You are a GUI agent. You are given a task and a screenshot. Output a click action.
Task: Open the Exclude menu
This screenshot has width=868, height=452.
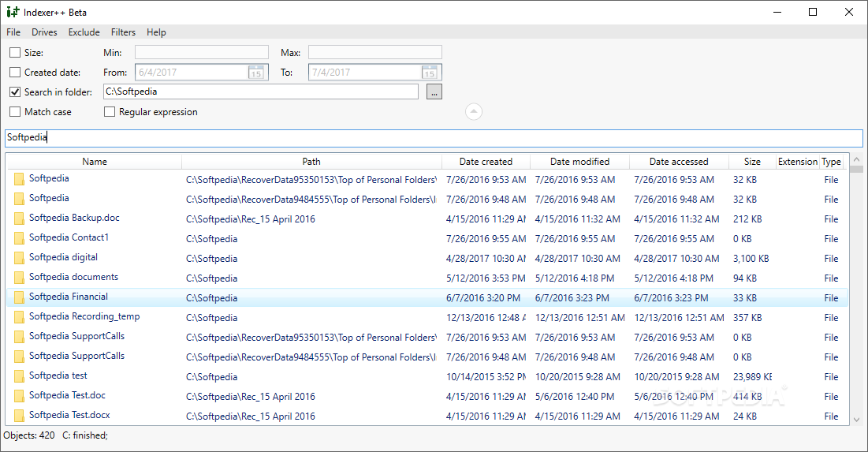[x=84, y=32]
